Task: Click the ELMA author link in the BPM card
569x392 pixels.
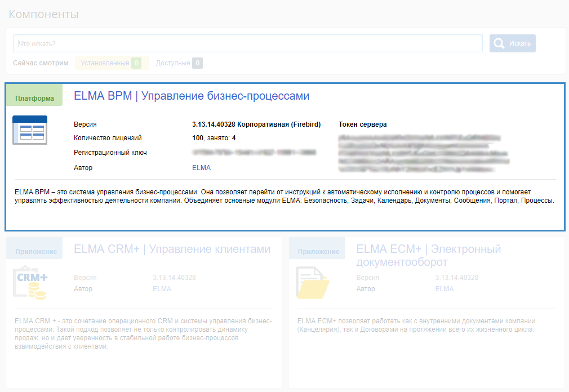Action: pyautogui.click(x=201, y=167)
